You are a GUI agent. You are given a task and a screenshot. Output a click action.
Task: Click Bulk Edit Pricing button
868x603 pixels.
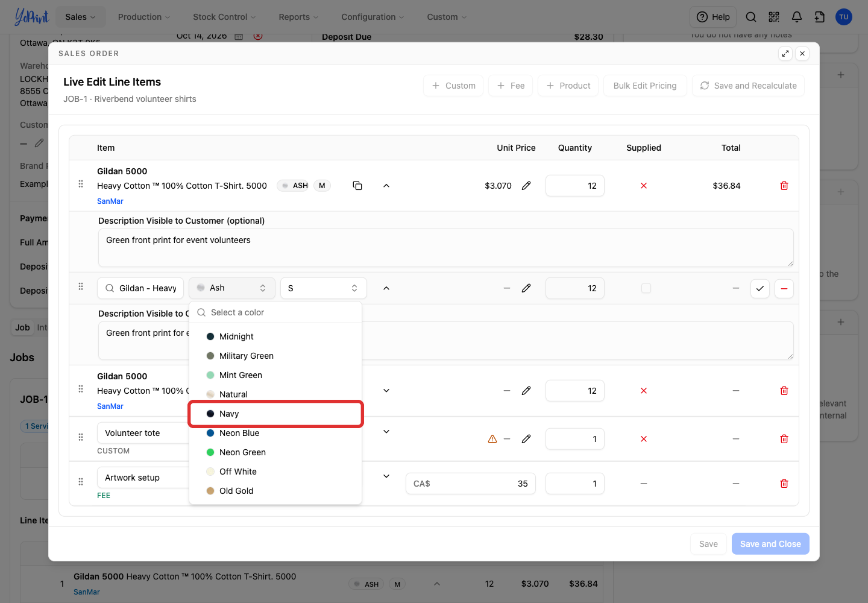pos(645,86)
